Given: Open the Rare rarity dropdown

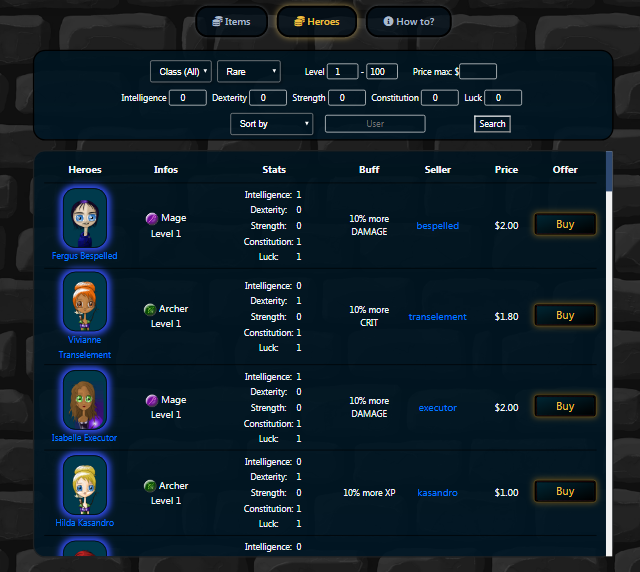Looking at the screenshot, I should click(249, 71).
